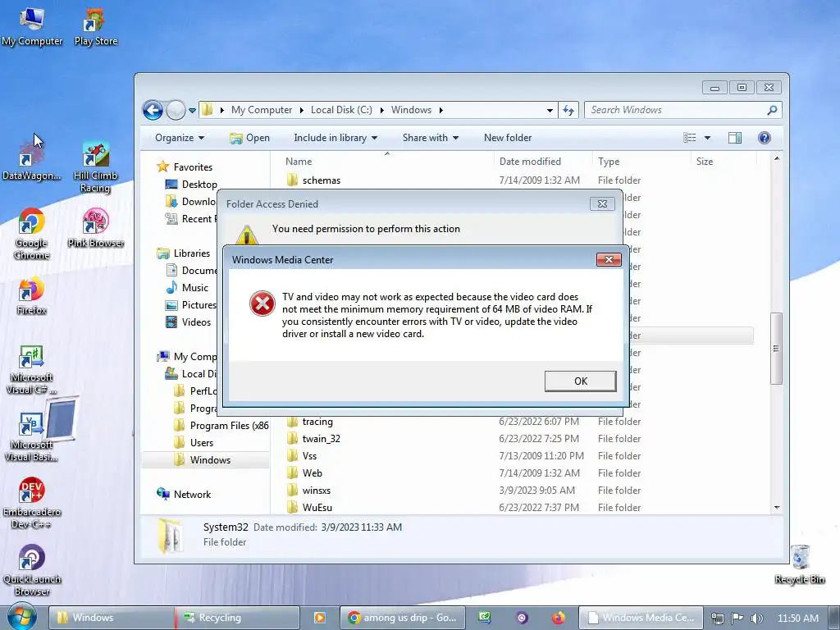Open Share with dropdown
The height and width of the screenshot is (630, 840).
[430, 138]
